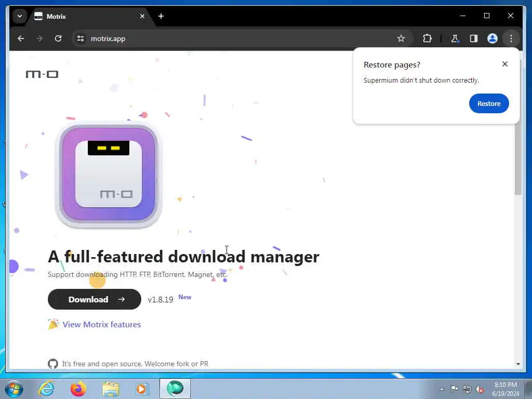Click the Download button
The image size is (532, 399).
(95, 299)
